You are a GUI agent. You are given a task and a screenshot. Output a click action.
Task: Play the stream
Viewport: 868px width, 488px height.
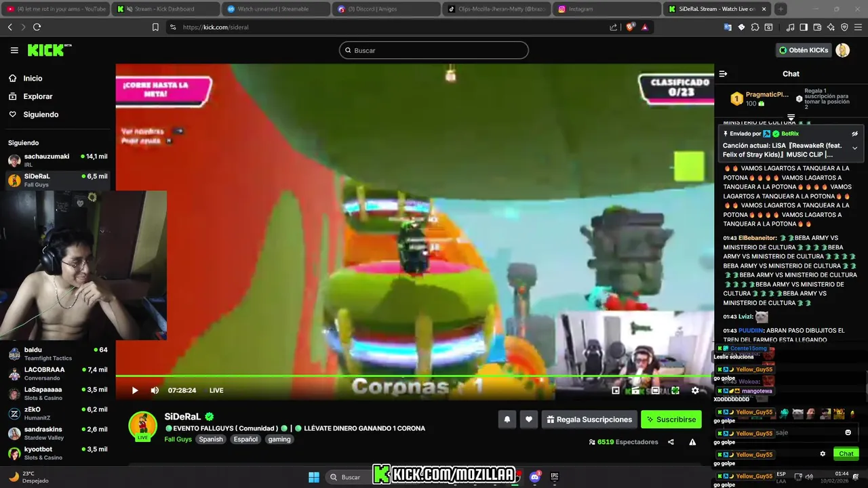134,390
